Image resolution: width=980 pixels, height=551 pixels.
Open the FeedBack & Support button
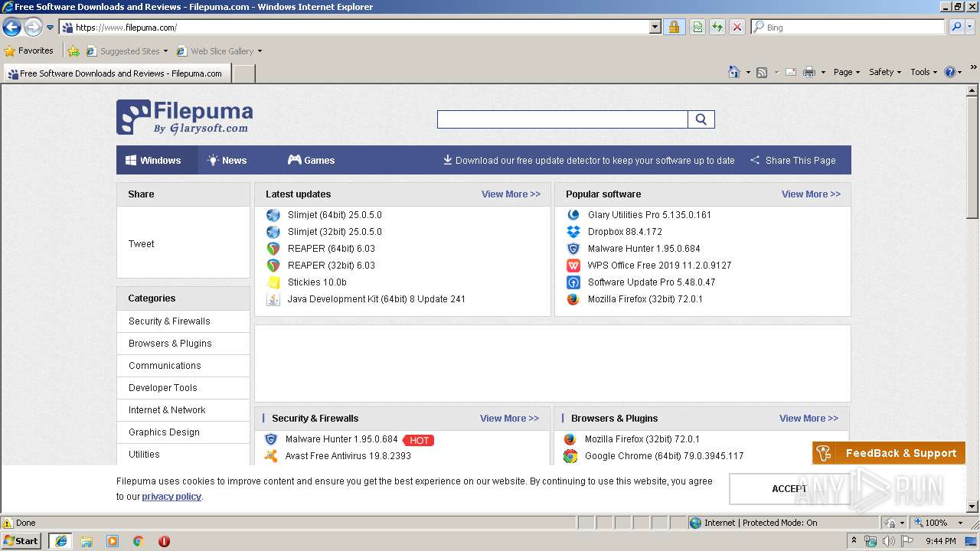coord(889,453)
